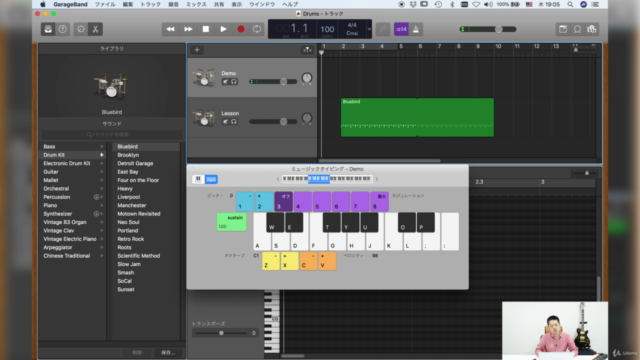Click pitch bend down key 1

tap(245, 201)
